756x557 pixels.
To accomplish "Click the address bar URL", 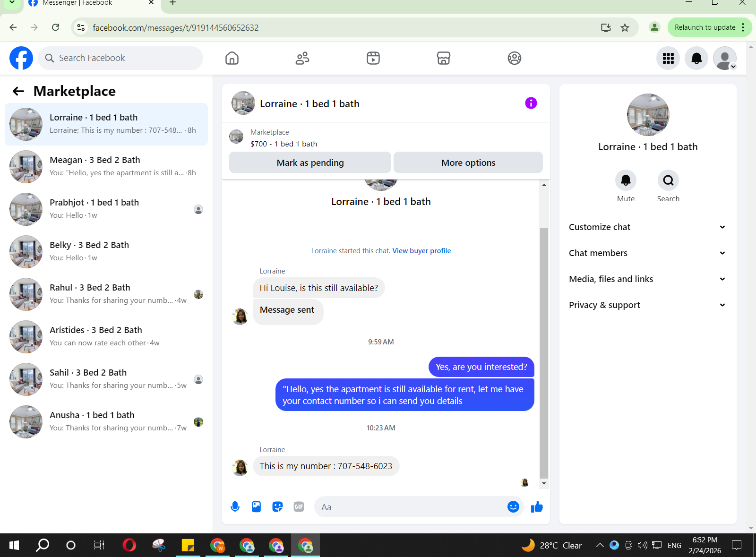I will pos(176,28).
